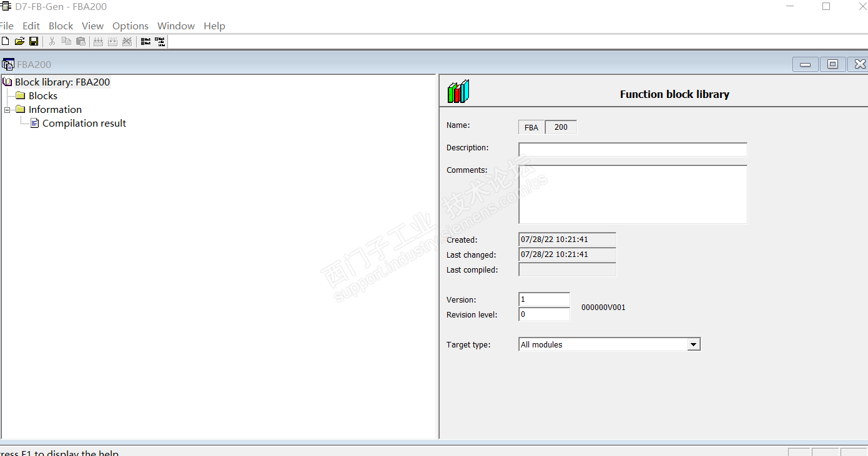This screenshot has height=456, width=868.
Task: Maximize the FBA200 child window
Action: pos(832,64)
